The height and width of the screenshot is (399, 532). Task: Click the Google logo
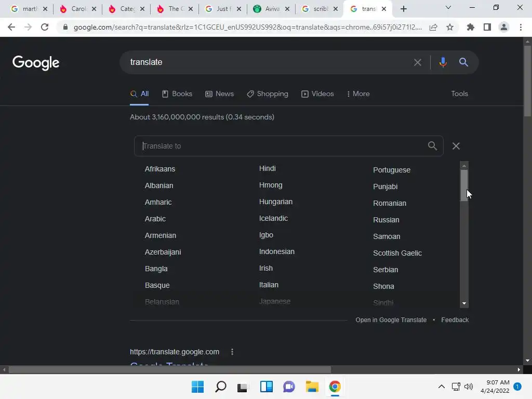click(36, 63)
